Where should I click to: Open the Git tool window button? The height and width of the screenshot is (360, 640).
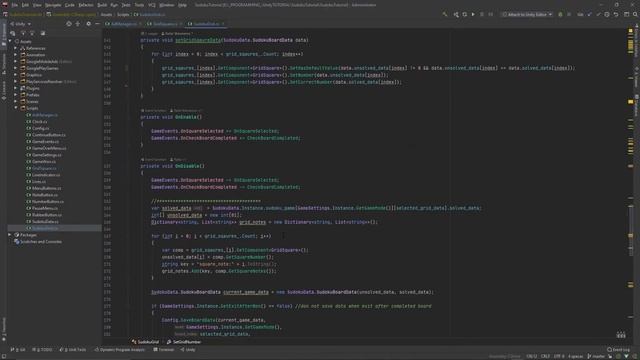18,350
